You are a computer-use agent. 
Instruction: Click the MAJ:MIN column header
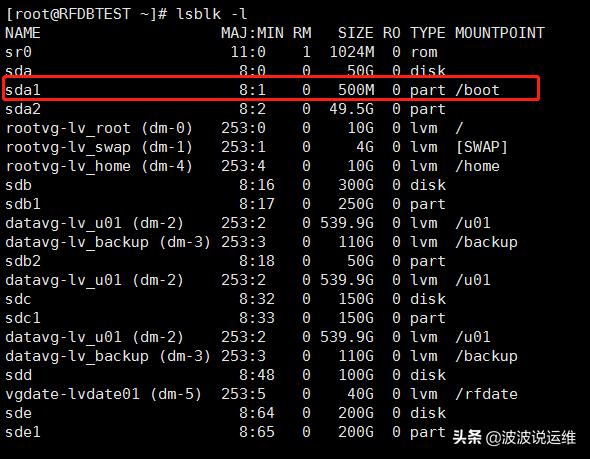tap(252, 33)
